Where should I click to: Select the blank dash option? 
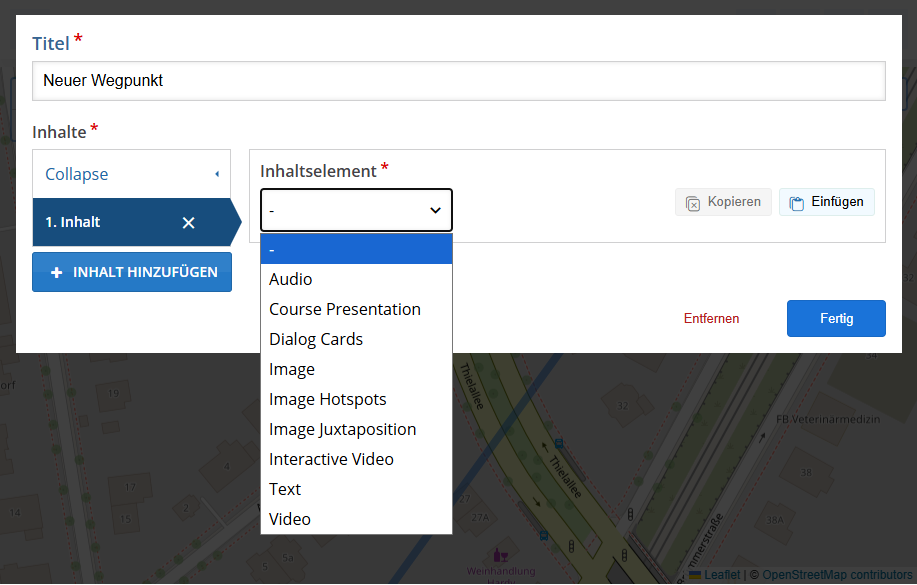(356, 249)
